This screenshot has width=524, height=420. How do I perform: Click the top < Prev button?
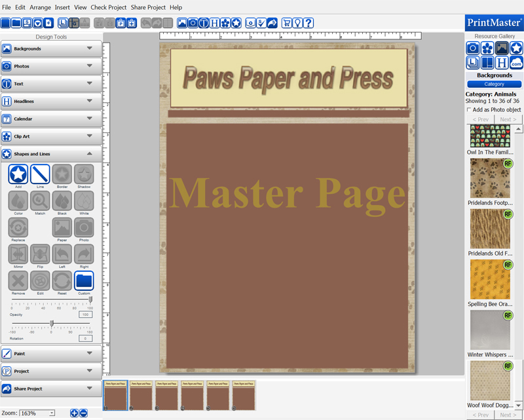click(x=480, y=119)
